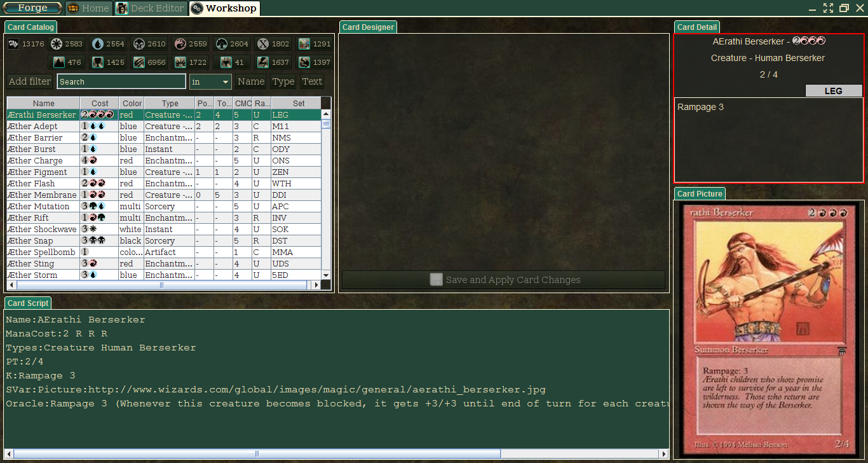This screenshot has height=463, width=868.
Task: Toggle the Type search scope button
Action: [x=283, y=81]
